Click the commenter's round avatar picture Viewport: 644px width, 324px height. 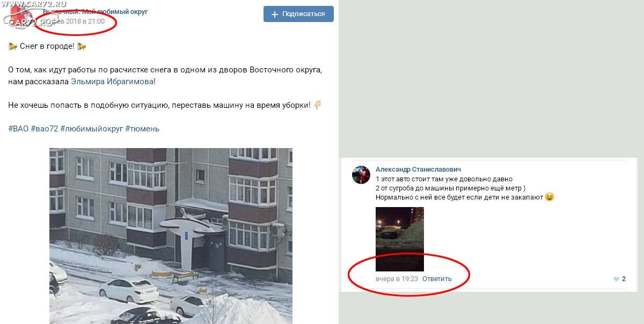[361, 175]
